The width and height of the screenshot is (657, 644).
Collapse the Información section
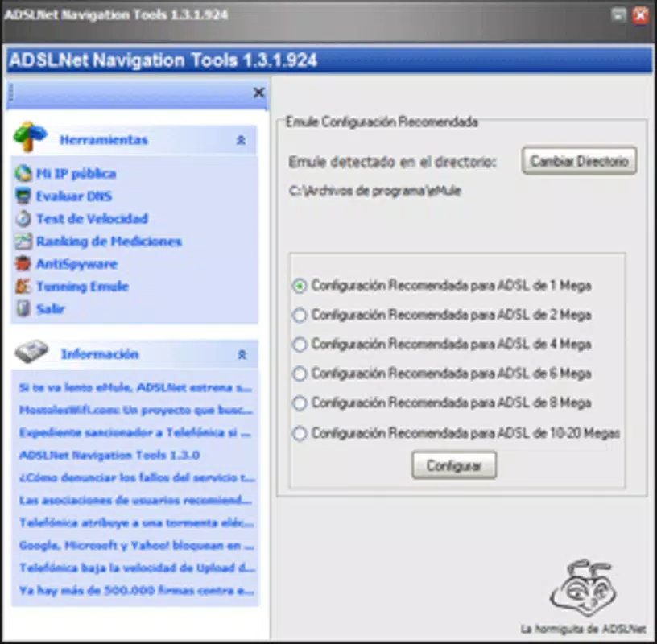click(242, 354)
